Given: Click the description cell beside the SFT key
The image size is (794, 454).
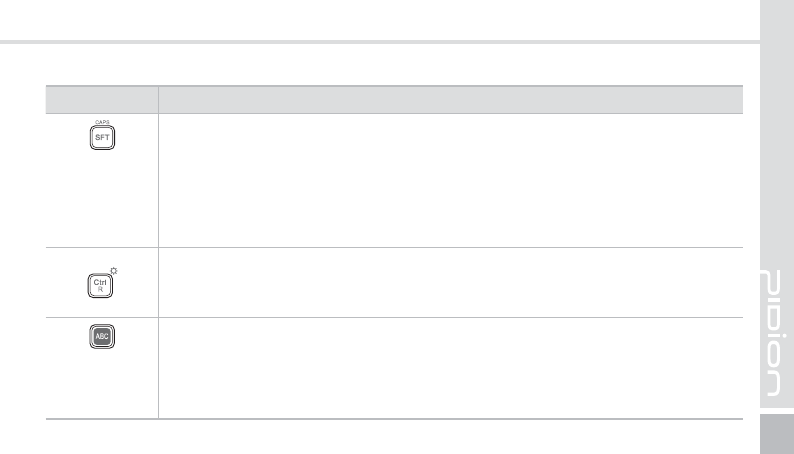Looking at the screenshot, I should coord(450,180).
